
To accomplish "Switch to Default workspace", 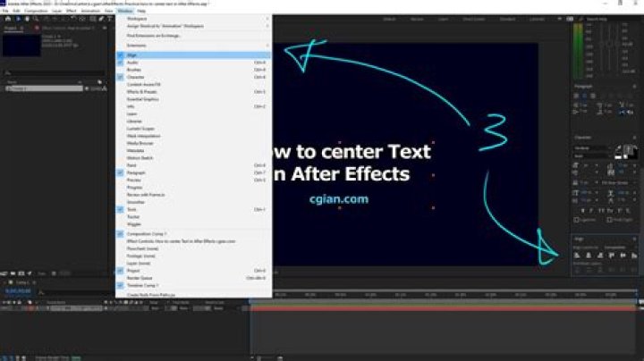I will [x=389, y=19].
